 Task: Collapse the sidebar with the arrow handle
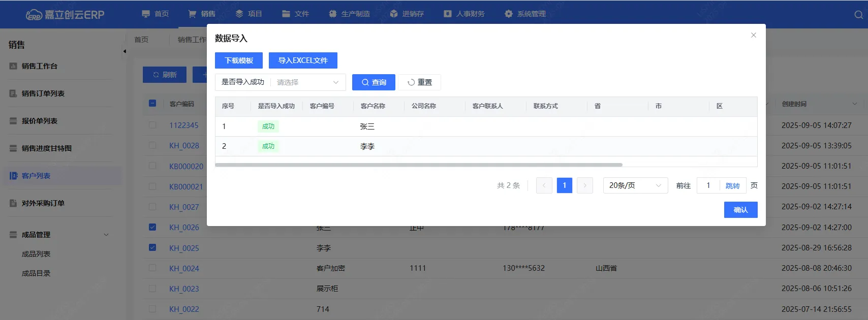coord(125,51)
